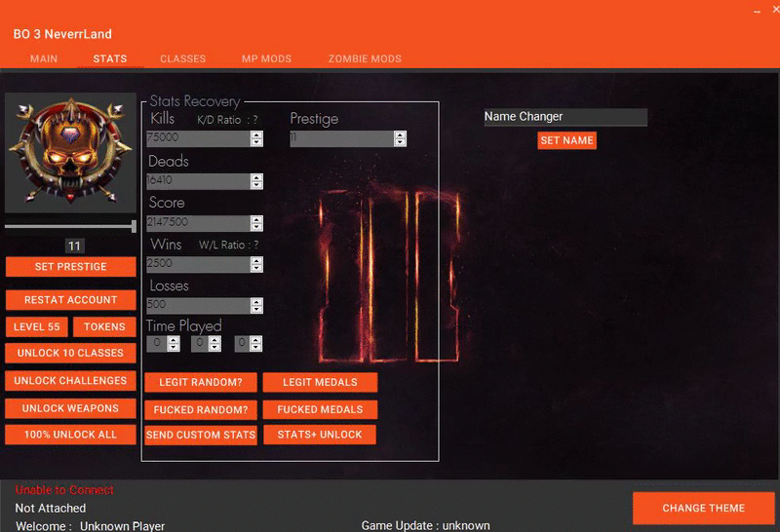The width and height of the screenshot is (780, 532).
Task: Click the Losses number field
Action: point(199,305)
